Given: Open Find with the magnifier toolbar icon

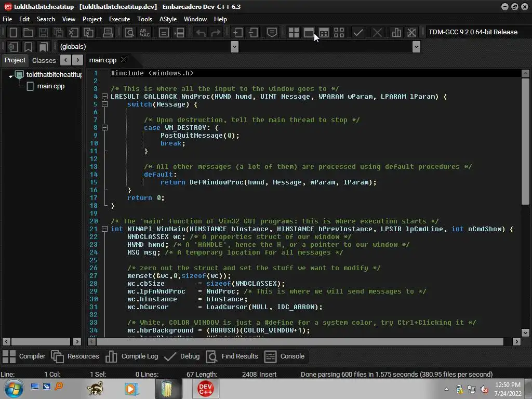Looking at the screenshot, I should point(129,33).
